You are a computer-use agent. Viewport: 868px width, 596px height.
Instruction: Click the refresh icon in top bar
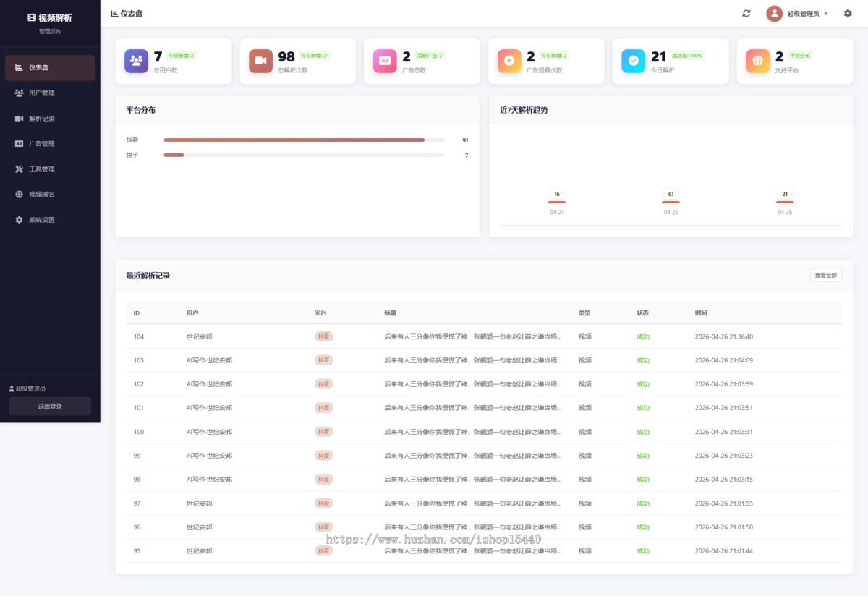point(746,13)
